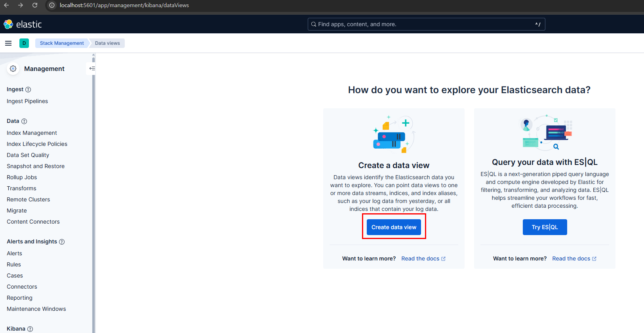Click the browser address bar URL
644x333 pixels.
tap(124, 5)
